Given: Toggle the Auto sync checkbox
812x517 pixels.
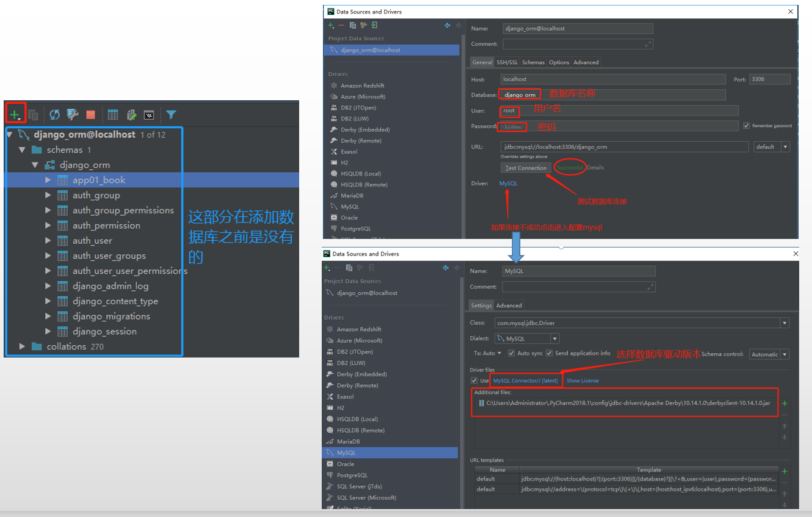Looking at the screenshot, I should [x=511, y=353].
